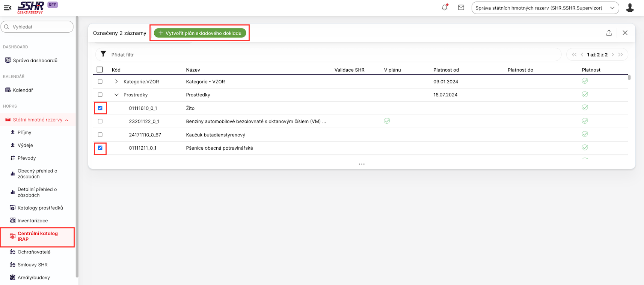Go to last page of results

(x=621, y=55)
